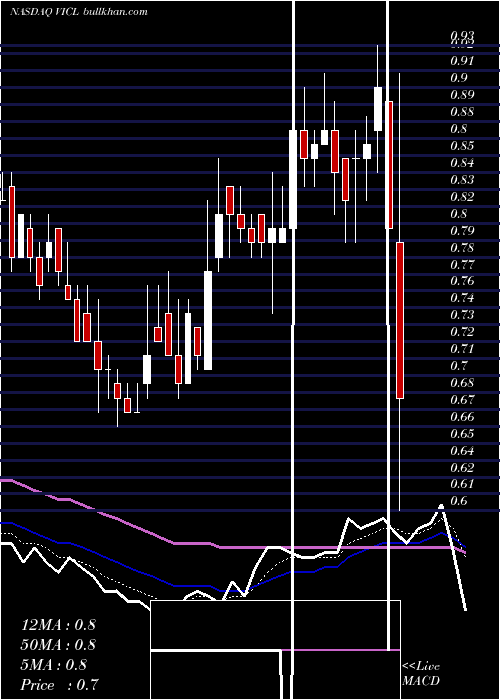The image size is (500, 700).
Task: Click the Price : 0.7 readout
Action: [x=59, y=685]
